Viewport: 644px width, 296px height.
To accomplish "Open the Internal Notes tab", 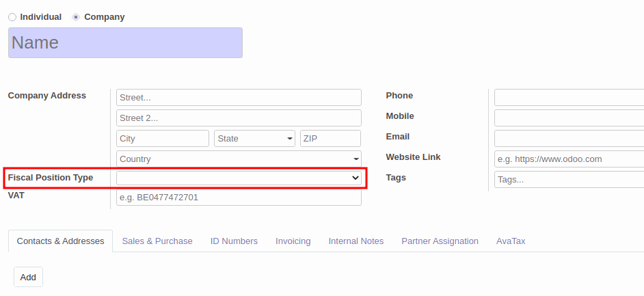I will click(x=355, y=241).
